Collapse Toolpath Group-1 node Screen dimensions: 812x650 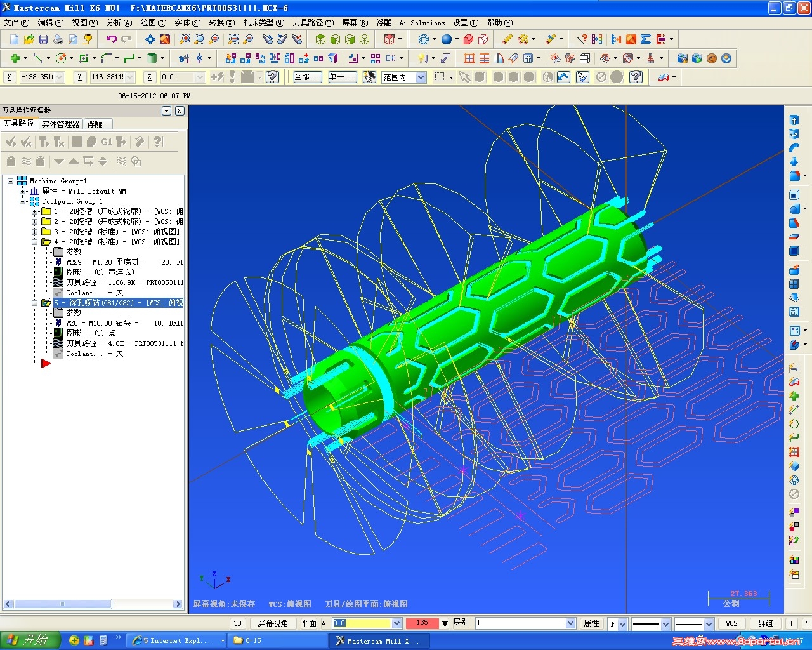point(23,201)
